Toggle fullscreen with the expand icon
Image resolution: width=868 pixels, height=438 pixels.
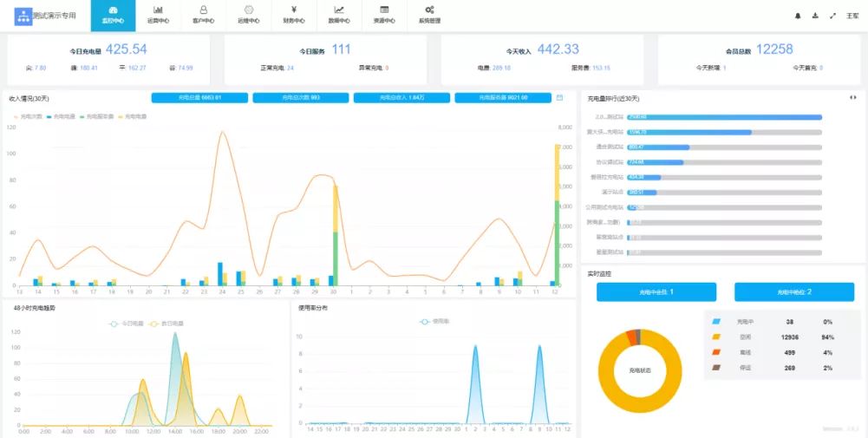pyautogui.click(x=833, y=16)
